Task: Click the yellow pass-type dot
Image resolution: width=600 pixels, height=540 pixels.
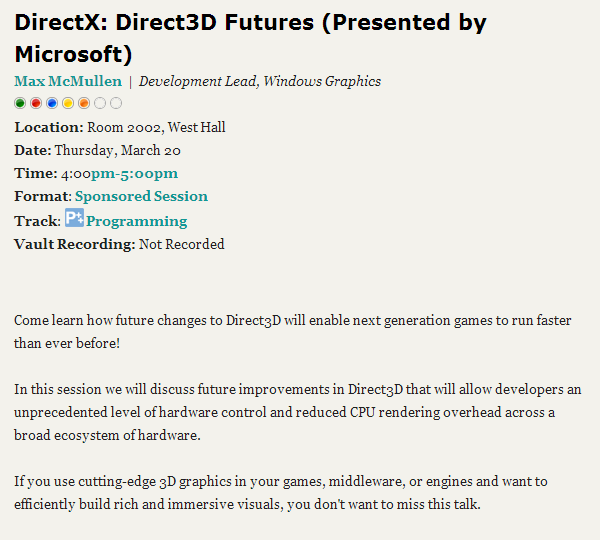Action: 68,103
